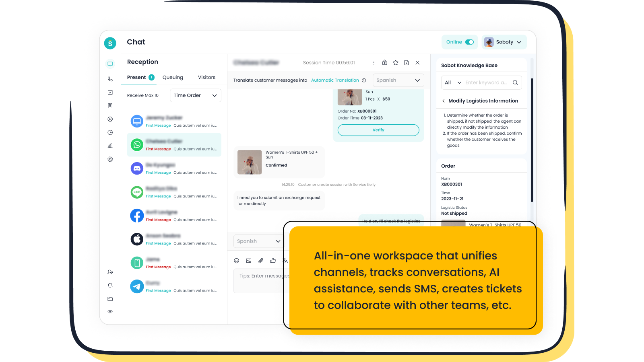644x362 pixels.
Task: Switch to the Queuing tab
Action: tap(173, 77)
